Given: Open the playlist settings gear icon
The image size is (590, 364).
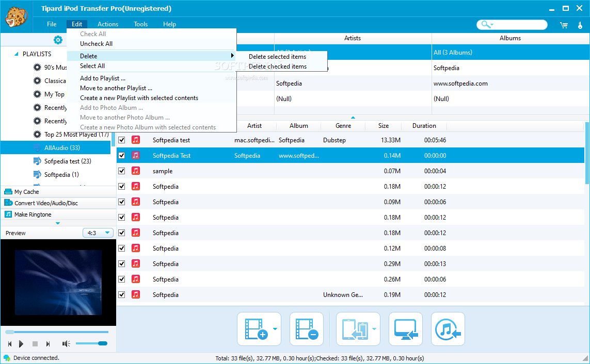Looking at the screenshot, I should click(x=58, y=40).
